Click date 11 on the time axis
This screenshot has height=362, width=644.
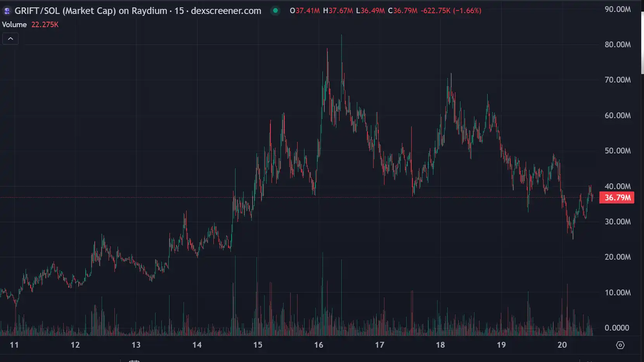pyautogui.click(x=14, y=345)
